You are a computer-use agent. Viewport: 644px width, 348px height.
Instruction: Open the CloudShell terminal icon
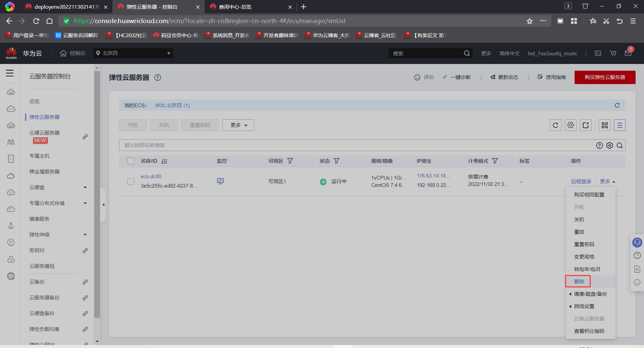point(598,53)
